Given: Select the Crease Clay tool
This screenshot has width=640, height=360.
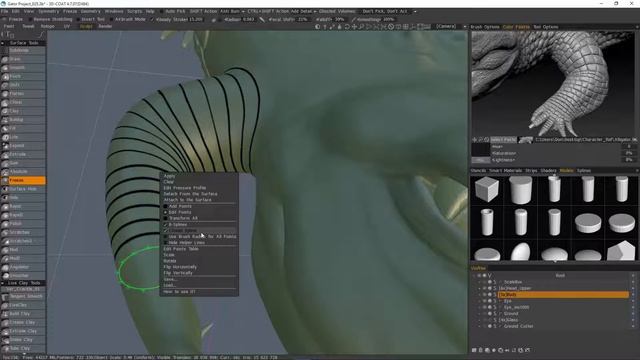Looking at the screenshot, I should pyautogui.click(x=23, y=322).
